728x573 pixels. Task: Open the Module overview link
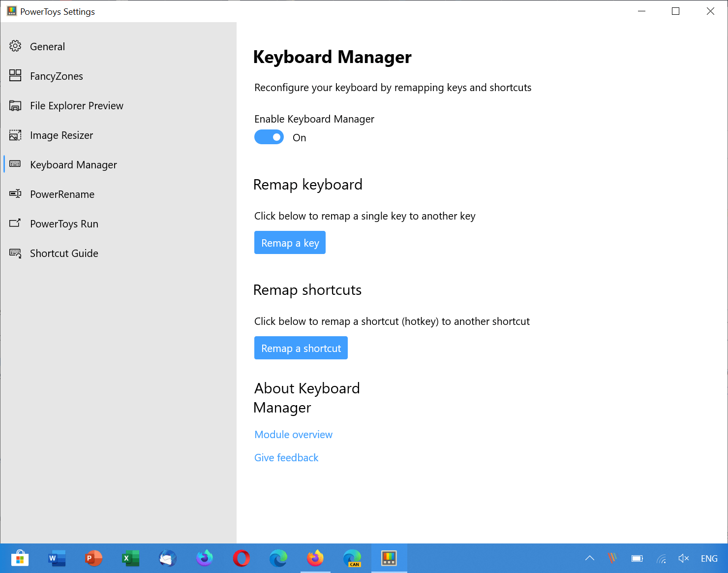pyautogui.click(x=293, y=434)
